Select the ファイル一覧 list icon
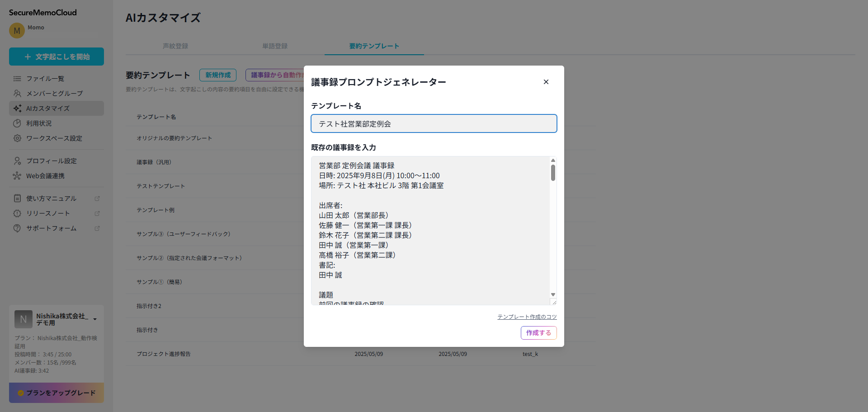This screenshot has width=868, height=412. [x=17, y=78]
